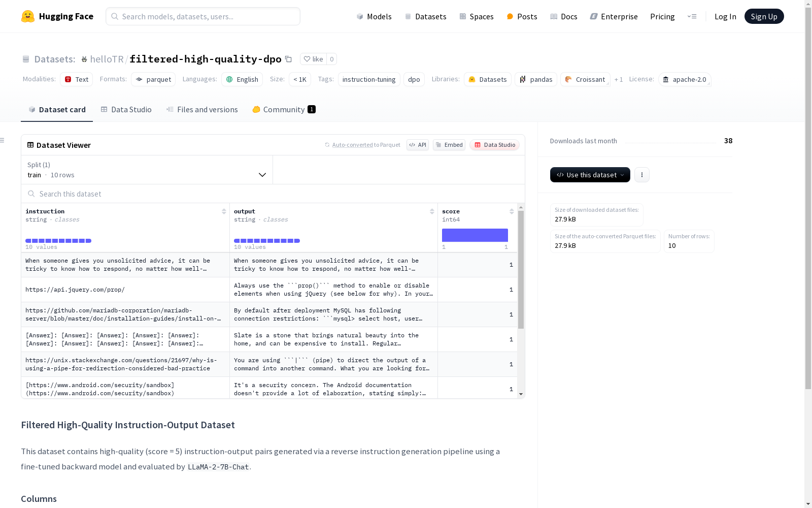Open the helloTR user profile link

point(107,59)
